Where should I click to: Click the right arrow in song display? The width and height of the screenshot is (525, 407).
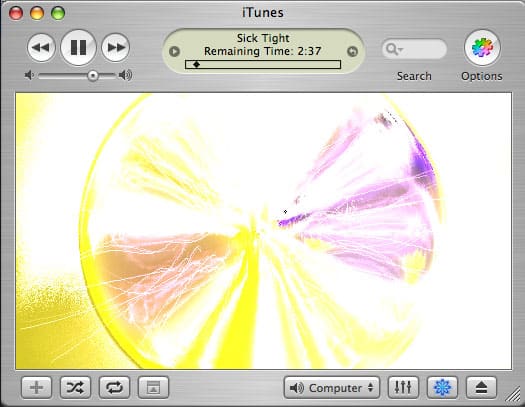coord(352,52)
